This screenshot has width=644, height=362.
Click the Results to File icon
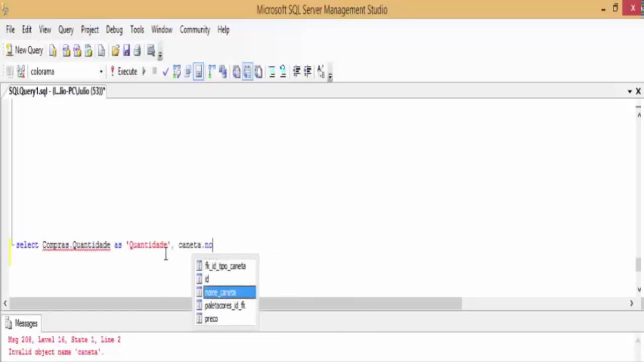click(x=258, y=71)
